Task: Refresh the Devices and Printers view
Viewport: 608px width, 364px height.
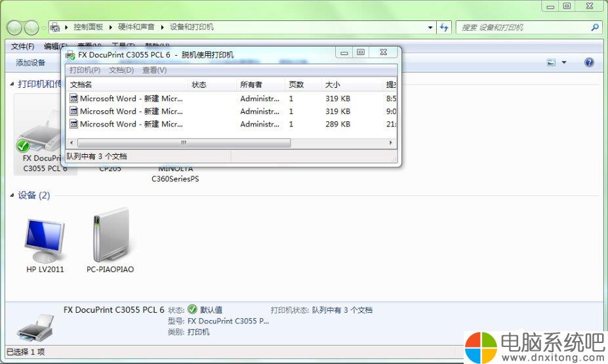Action: 445,28
